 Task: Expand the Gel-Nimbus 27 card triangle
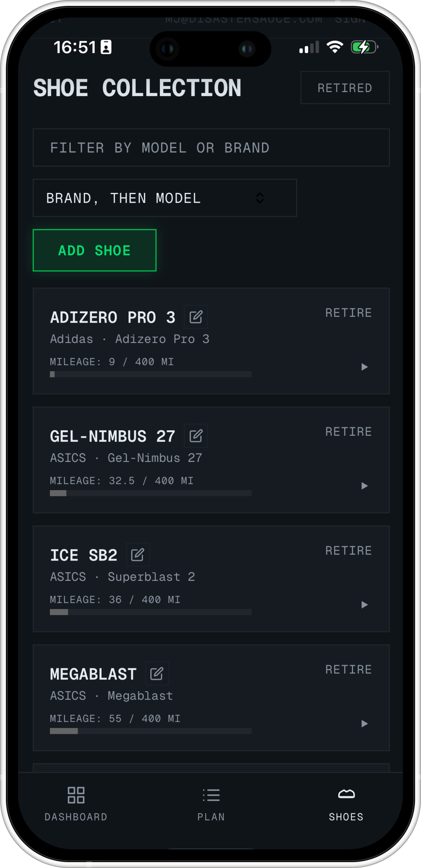[x=364, y=486]
